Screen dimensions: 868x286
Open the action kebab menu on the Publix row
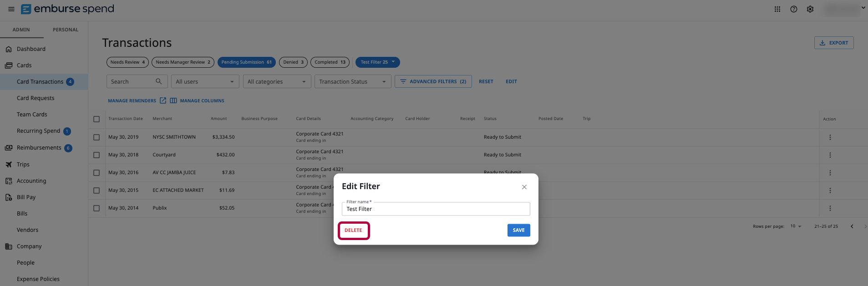[x=830, y=208]
